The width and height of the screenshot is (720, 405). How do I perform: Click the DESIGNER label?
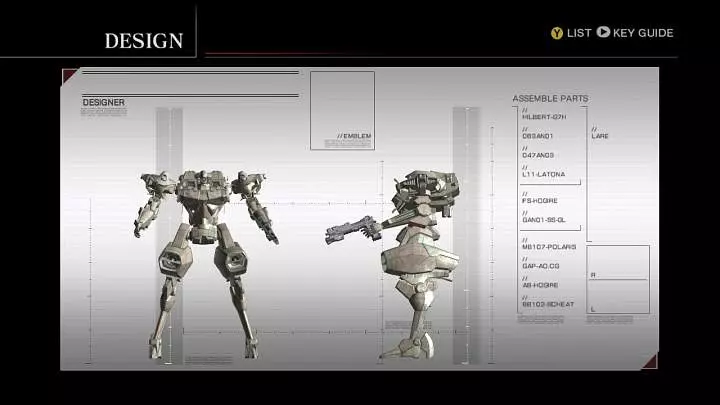pyautogui.click(x=103, y=102)
